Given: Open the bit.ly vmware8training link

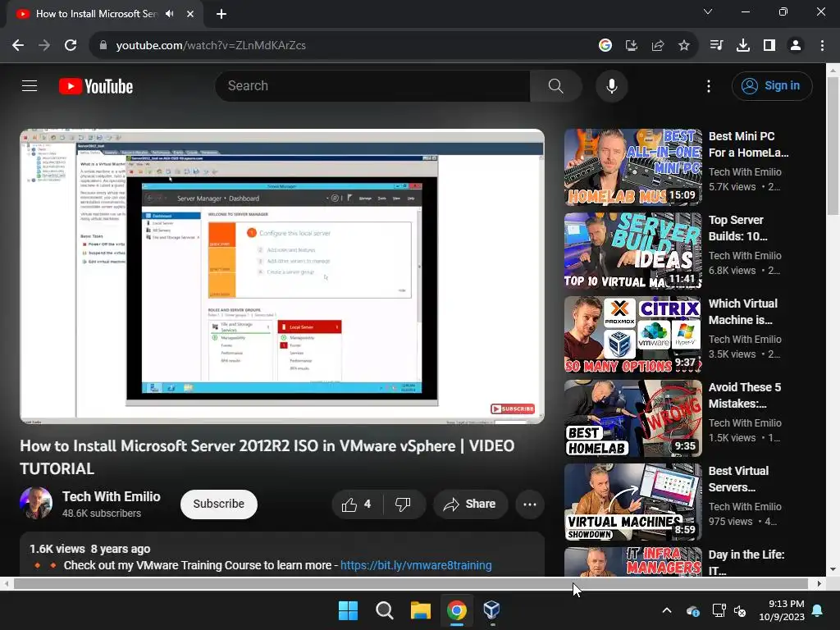Looking at the screenshot, I should pyautogui.click(x=416, y=565).
